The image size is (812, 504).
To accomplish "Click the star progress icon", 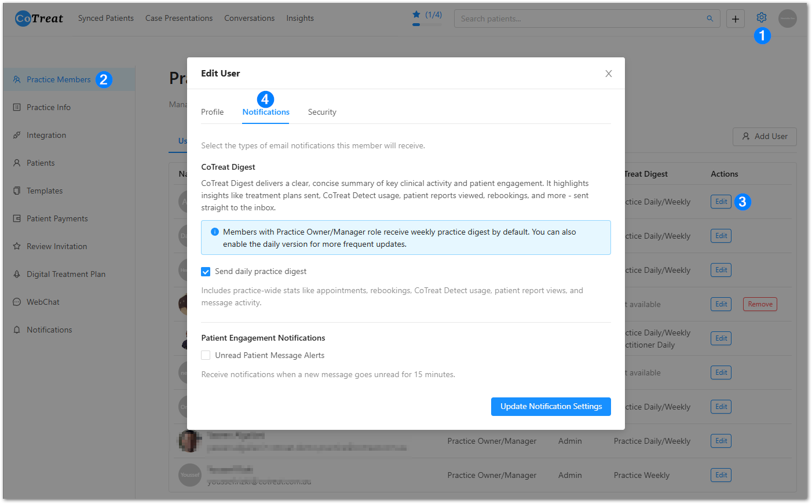I will pyautogui.click(x=416, y=14).
